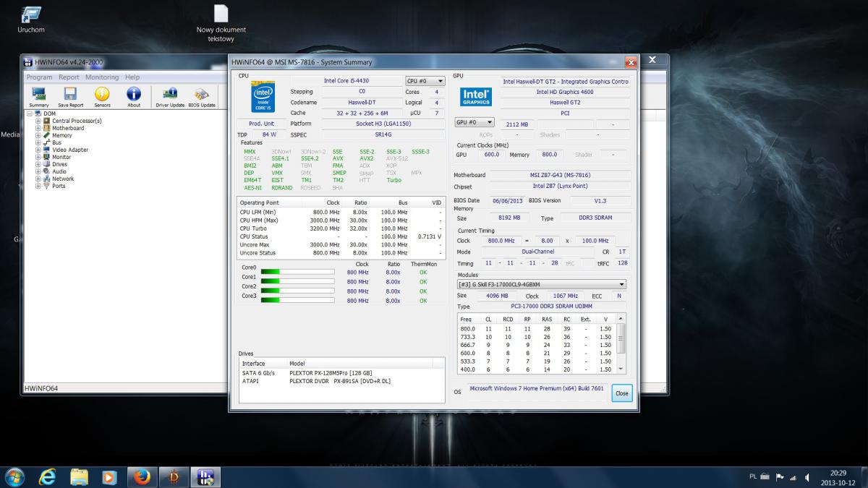Click the Intel Graphics logo

tap(477, 97)
